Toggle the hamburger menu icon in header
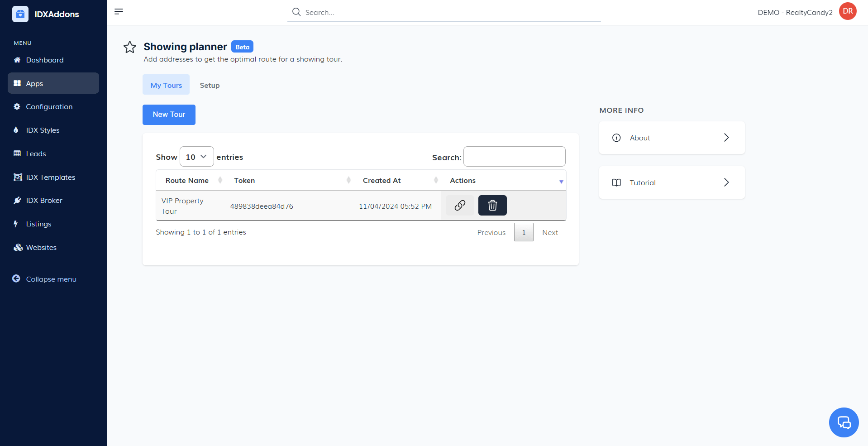The image size is (868, 446). coord(119,12)
